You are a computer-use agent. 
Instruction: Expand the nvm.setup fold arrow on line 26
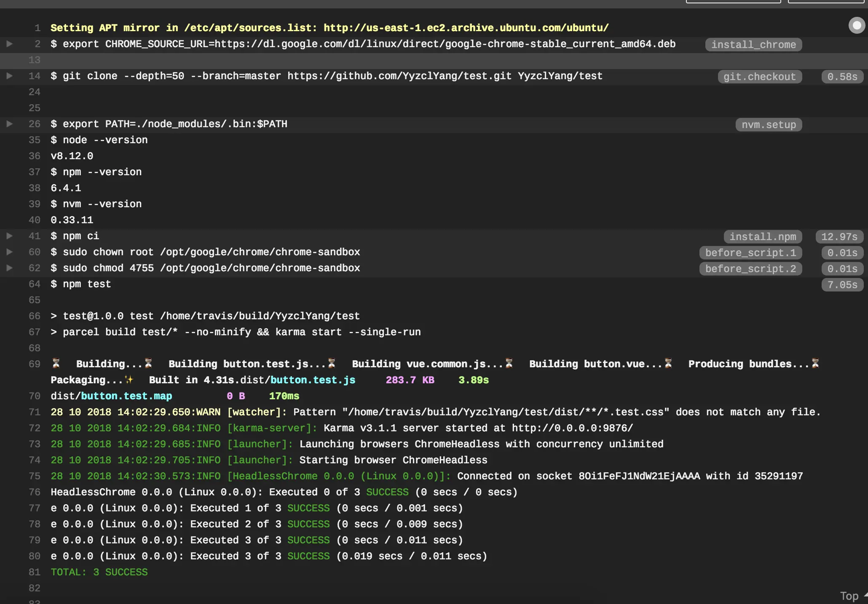9,124
